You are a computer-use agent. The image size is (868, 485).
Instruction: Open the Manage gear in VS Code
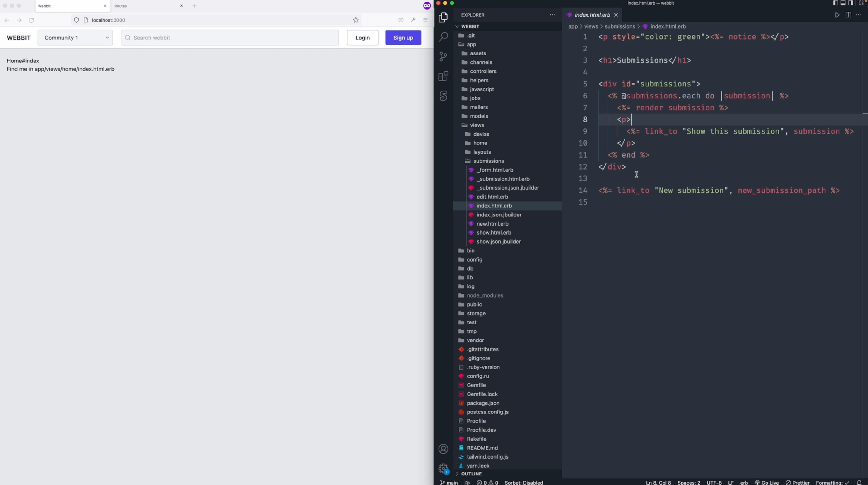(x=443, y=468)
